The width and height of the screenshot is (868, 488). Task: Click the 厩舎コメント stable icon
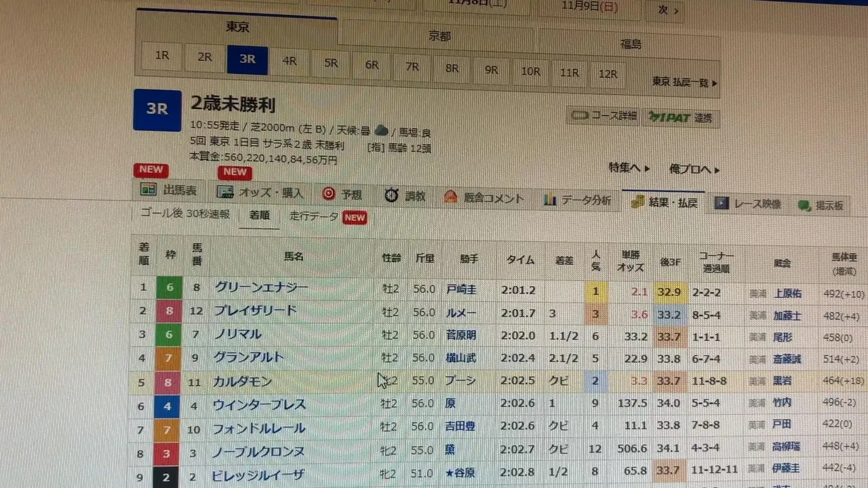click(451, 197)
